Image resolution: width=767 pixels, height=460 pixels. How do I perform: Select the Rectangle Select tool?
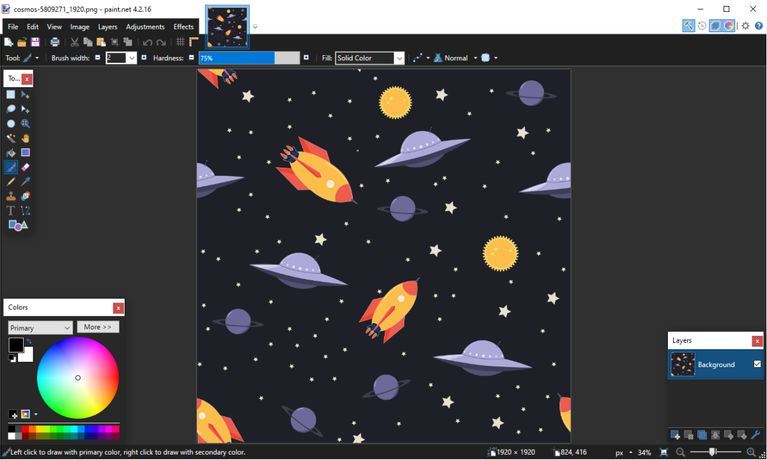click(11, 95)
